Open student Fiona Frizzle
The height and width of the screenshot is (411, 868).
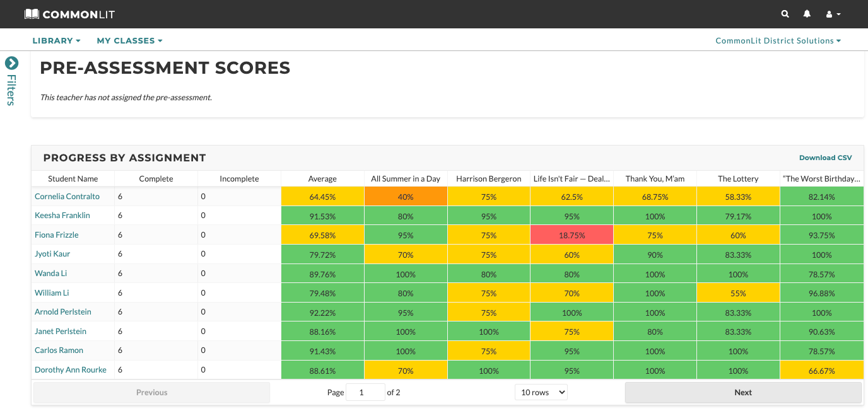pyautogui.click(x=57, y=234)
